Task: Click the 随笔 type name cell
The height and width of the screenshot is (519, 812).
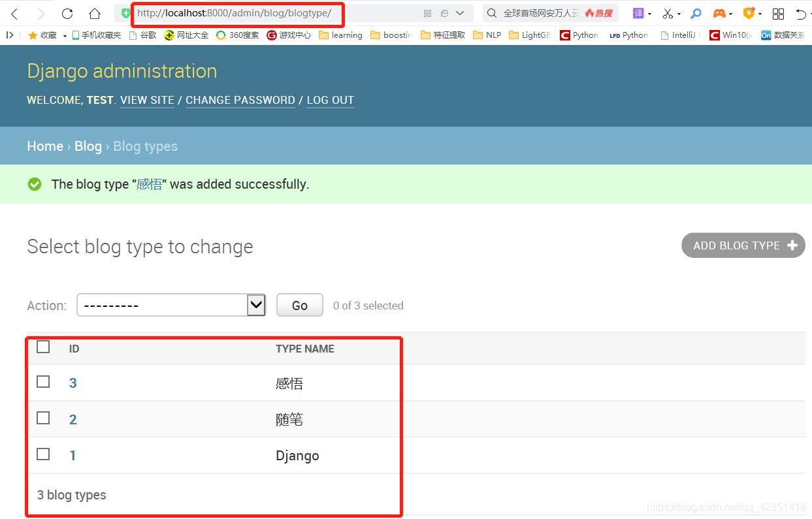Action: (x=289, y=420)
